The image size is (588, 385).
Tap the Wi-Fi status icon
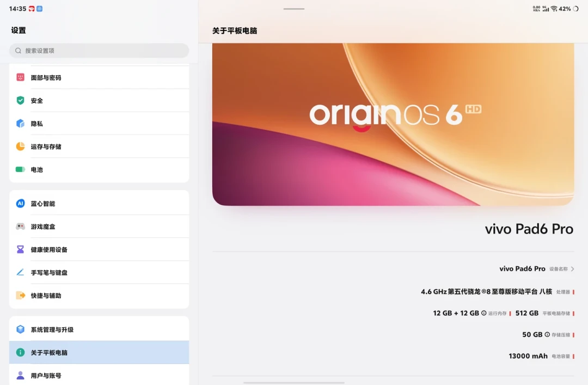click(554, 9)
